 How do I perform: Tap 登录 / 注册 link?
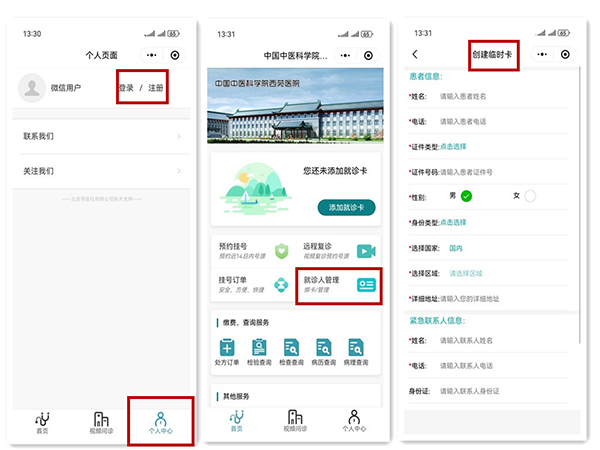coord(141,88)
